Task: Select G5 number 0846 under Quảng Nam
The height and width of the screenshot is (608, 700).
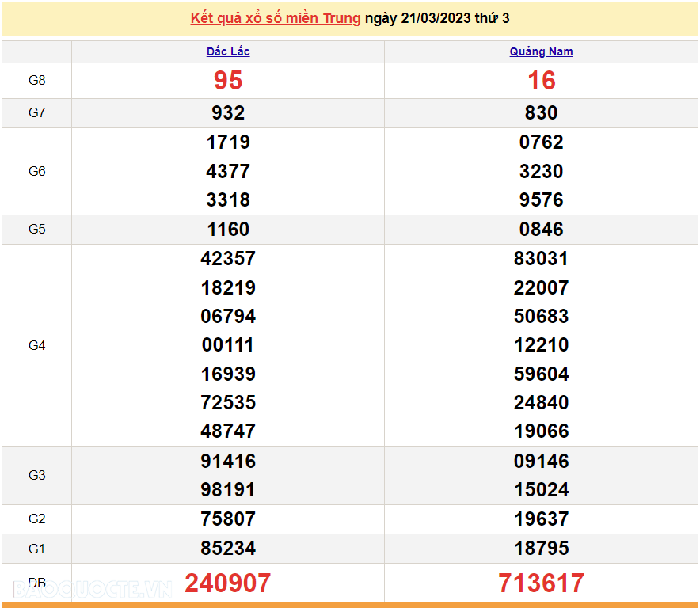Action: pyautogui.click(x=541, y=230)
